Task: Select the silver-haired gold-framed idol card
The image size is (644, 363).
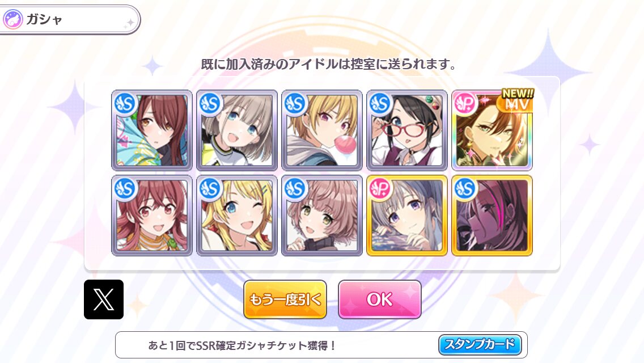Action: [407, 216]
